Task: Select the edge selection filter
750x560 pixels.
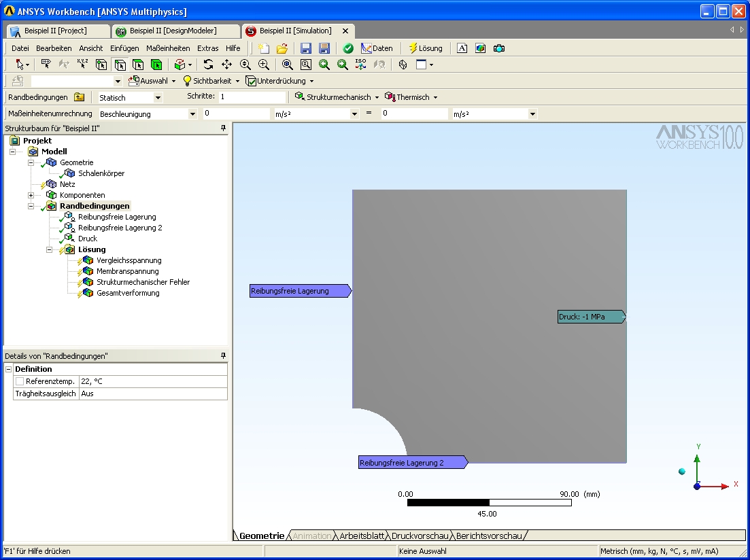Action: click(120, 65)
